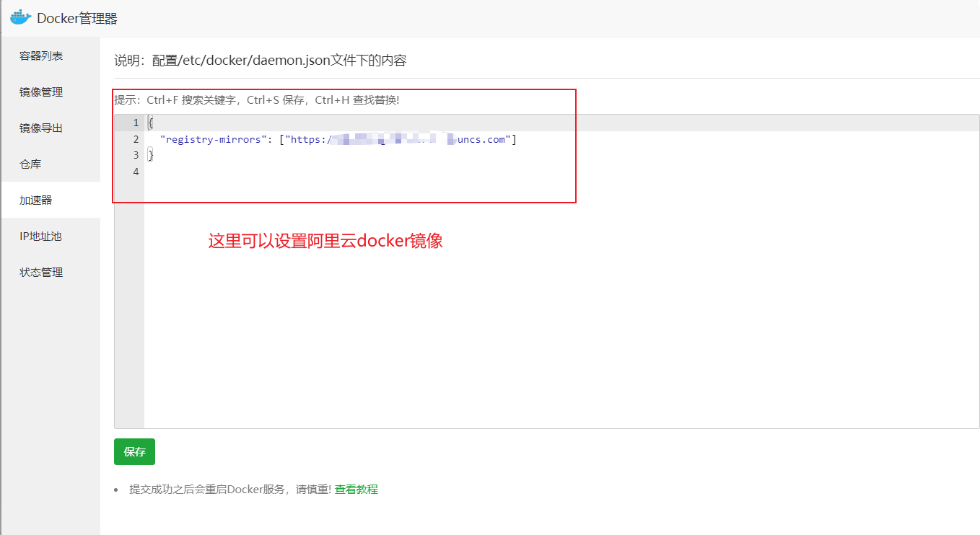The image size is (980, 535).
Task: Open the IP地址池 tab
Action: 51,236
